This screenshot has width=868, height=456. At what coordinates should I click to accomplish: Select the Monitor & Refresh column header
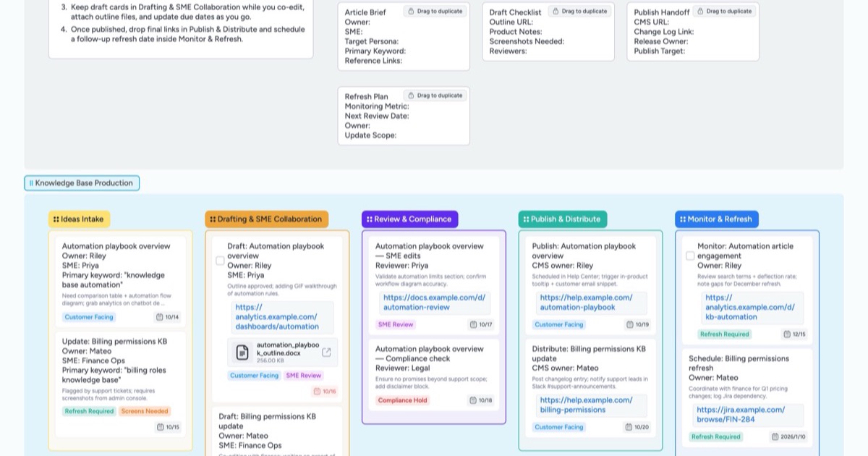(717, 219)
